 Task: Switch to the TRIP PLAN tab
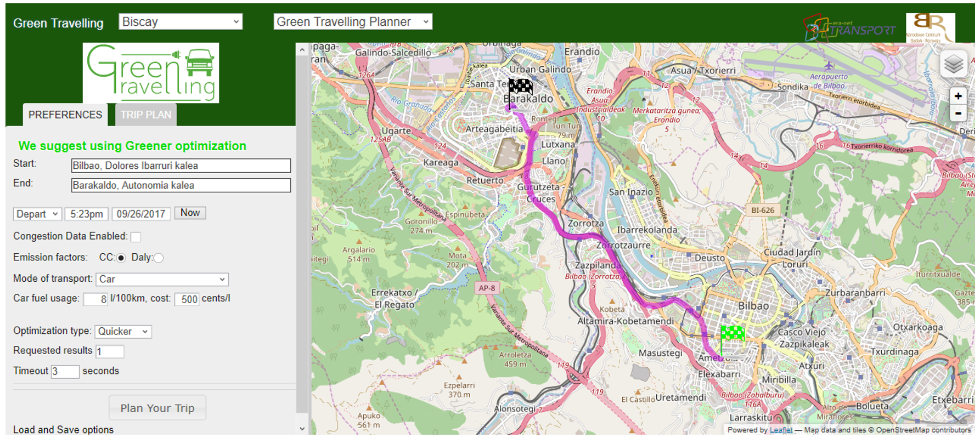pos(146,115)
